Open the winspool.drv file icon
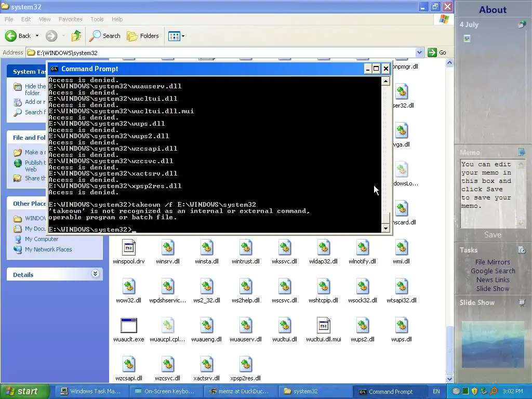The width and height of the screenshot is (532, 399). [129, 248]
